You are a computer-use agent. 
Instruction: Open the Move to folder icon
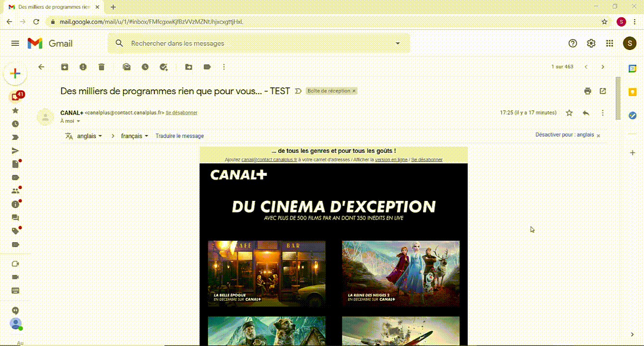tap(189, 67)
